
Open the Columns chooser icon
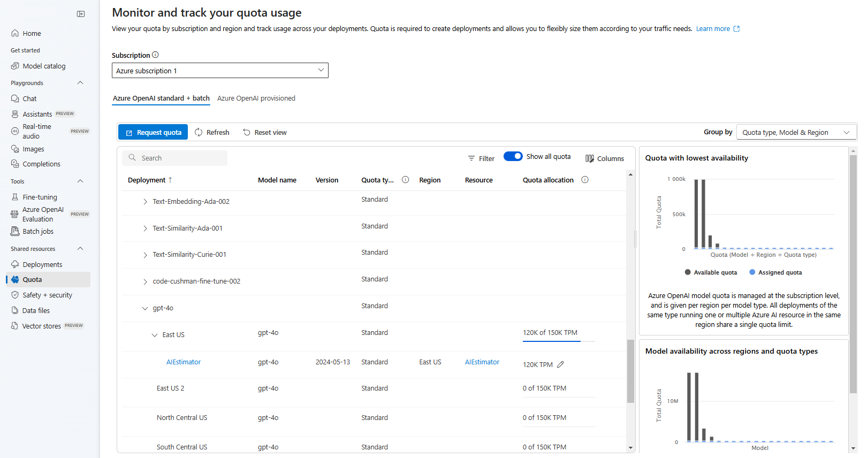tap(590, 158)
